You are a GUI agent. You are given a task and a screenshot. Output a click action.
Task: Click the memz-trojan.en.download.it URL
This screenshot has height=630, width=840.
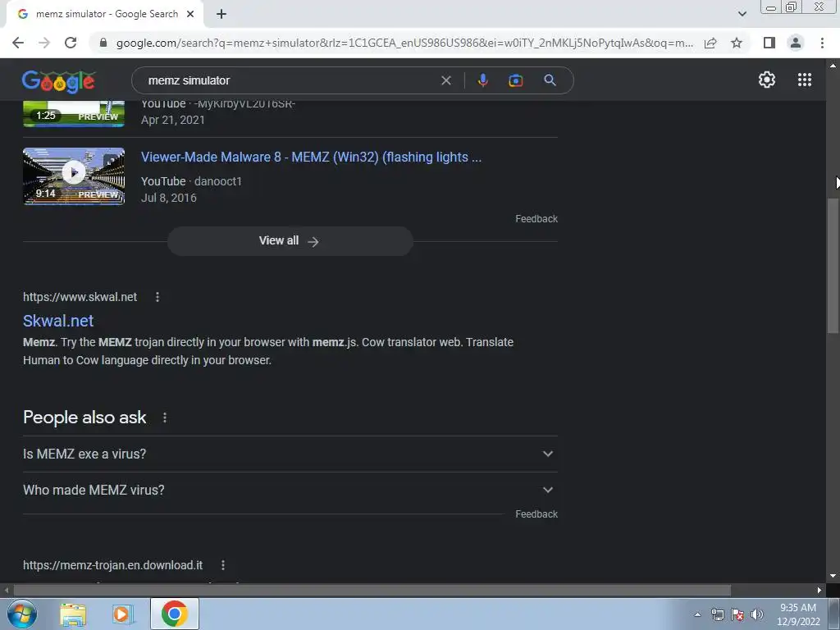point(112,565)
